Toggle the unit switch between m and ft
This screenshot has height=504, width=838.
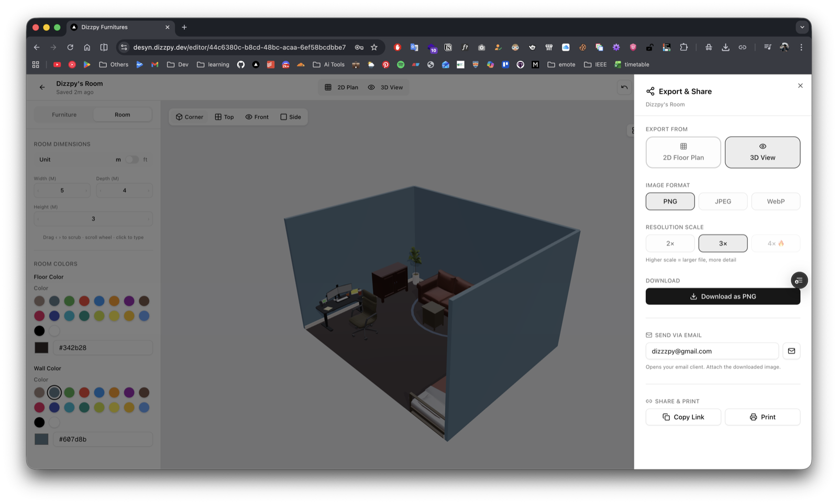[132, 160]
